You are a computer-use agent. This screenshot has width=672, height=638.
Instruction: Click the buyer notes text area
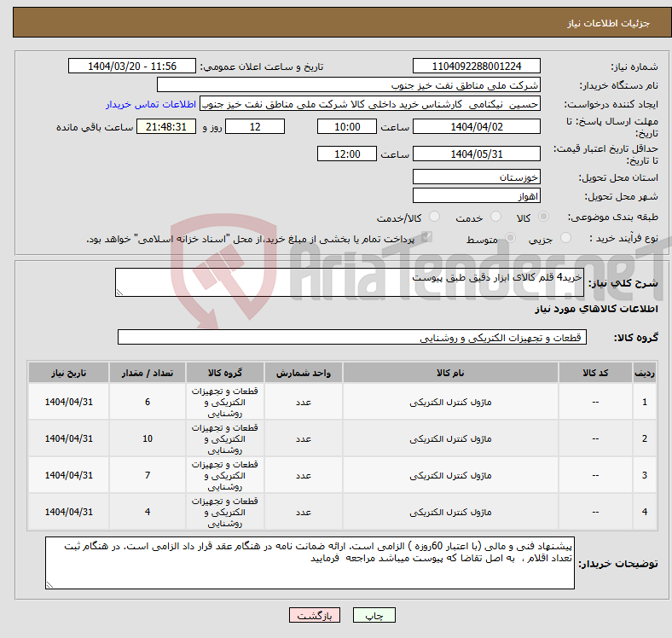point(310,563)
